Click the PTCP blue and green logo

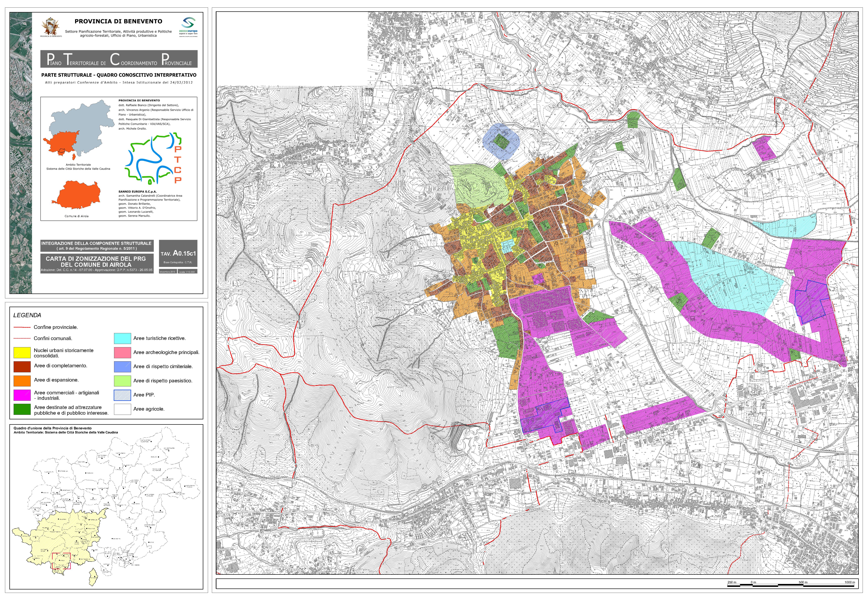pyautogui.click(x=153, y=158)
